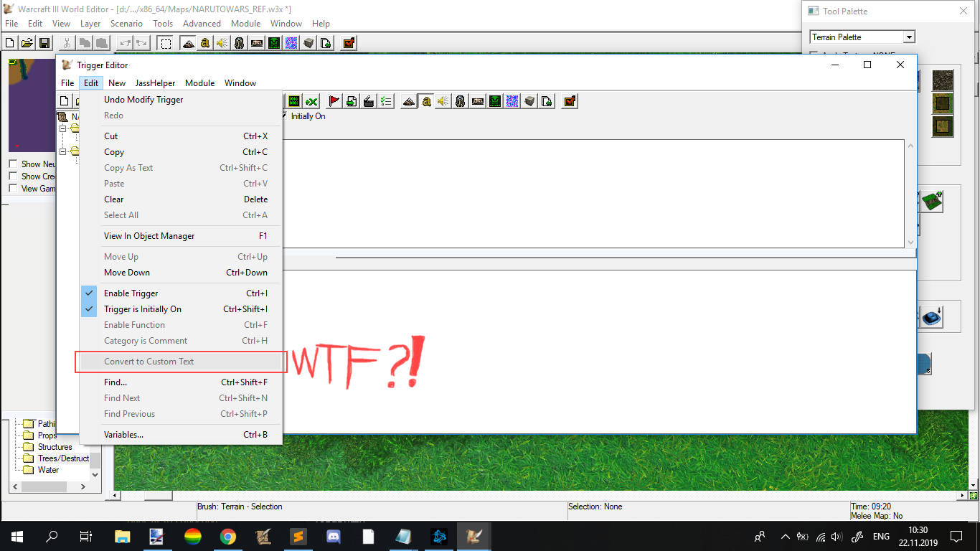The width and height of the screenshot is (980, 551).
Task: Open JassHelper menu in Trigger Editor
Action: coord(155,83)
